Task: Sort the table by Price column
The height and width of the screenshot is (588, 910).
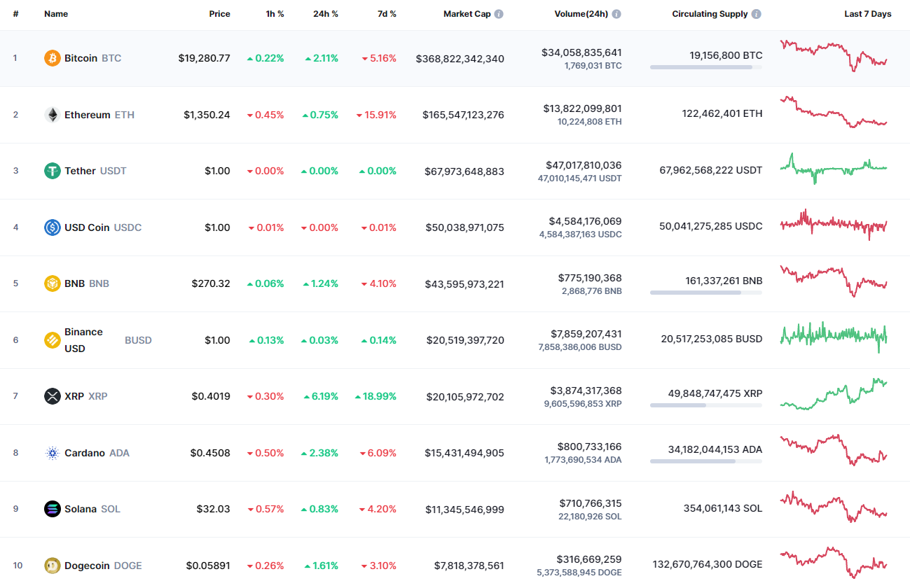Action: pos(219,13)
